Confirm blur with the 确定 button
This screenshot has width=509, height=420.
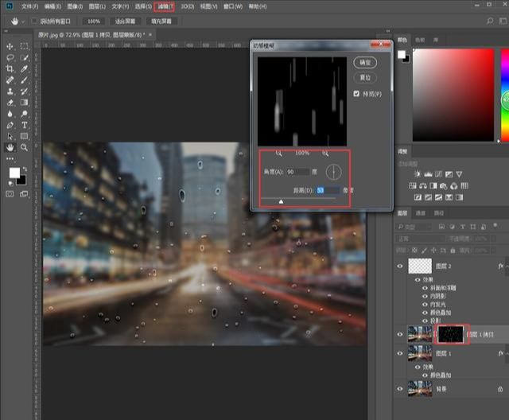365,62
